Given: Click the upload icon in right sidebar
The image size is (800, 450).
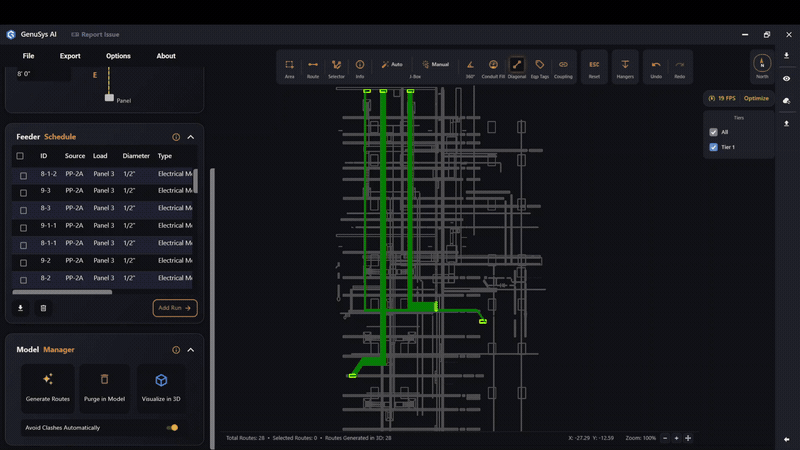Looking at the screenshot, I should pos(787,123).
